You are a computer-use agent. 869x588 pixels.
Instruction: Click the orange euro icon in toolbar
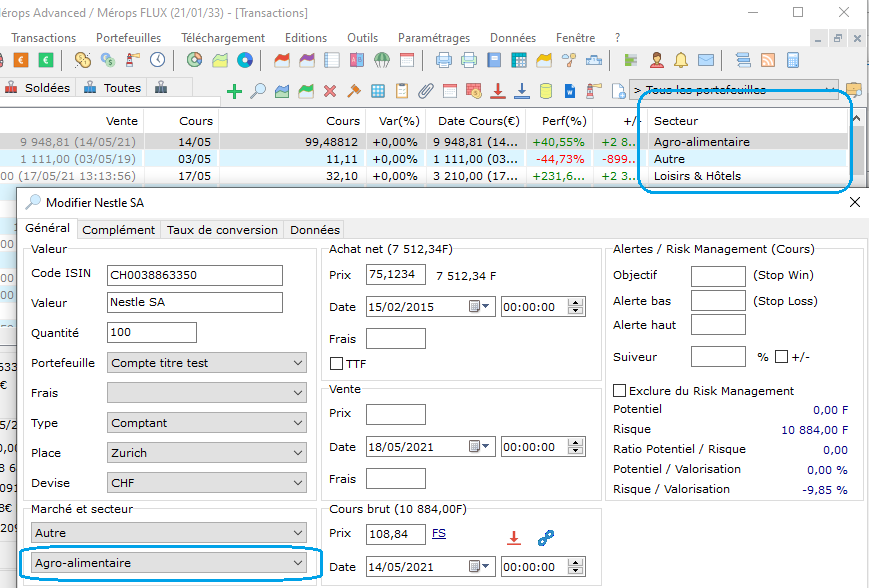click(21, 60)
